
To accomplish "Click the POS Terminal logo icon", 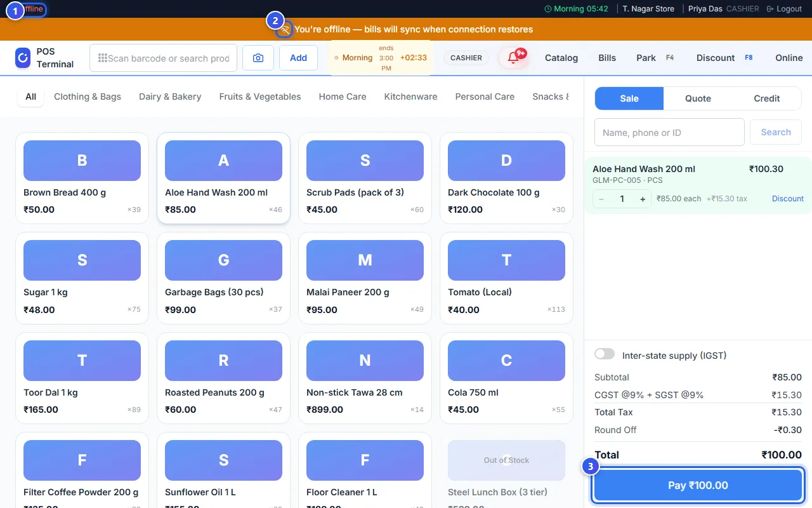I will tap(23, 58).
